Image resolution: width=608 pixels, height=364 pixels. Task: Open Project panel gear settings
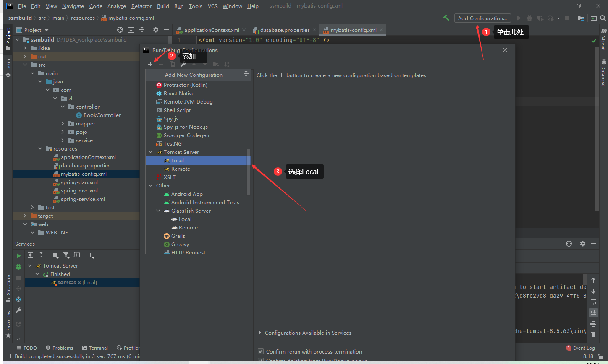(156, 30)
